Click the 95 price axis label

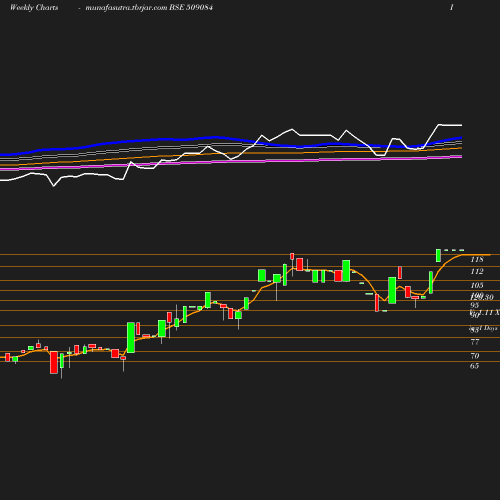[475, 305]
